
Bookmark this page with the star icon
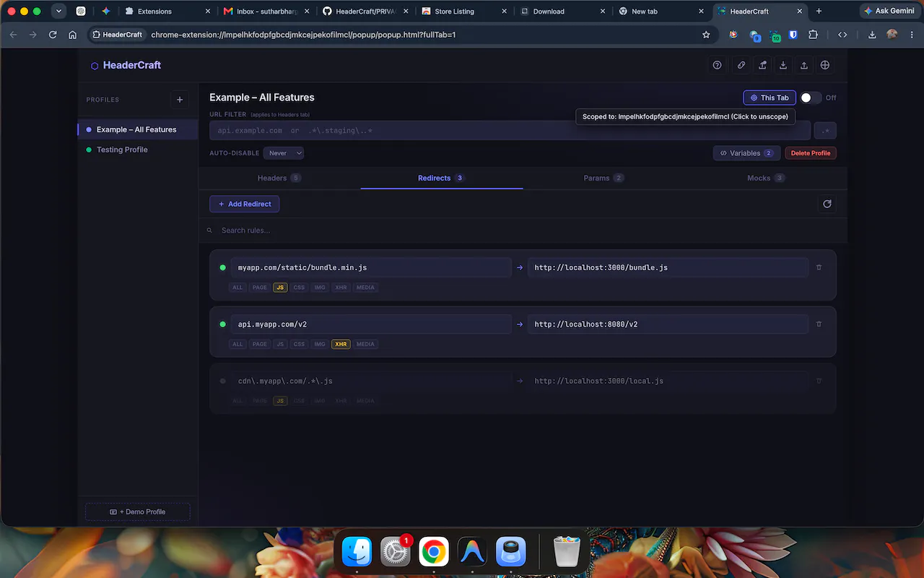(706, 35)
